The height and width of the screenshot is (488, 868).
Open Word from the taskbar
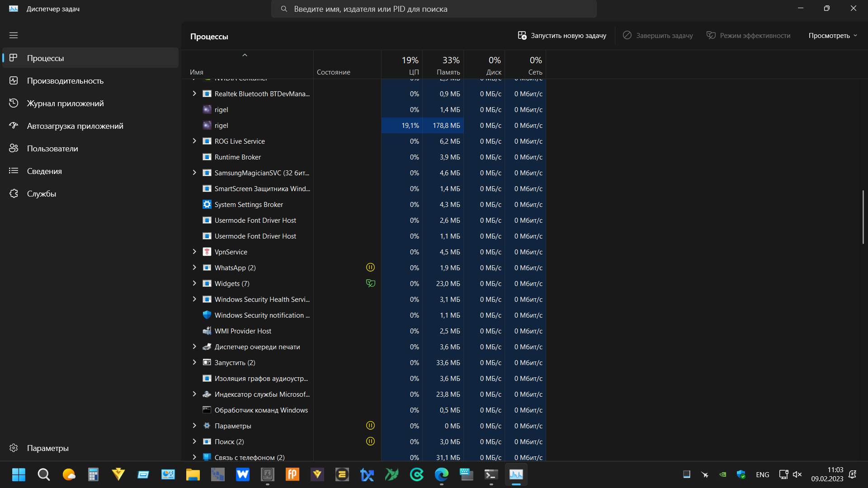pos(243,475)
